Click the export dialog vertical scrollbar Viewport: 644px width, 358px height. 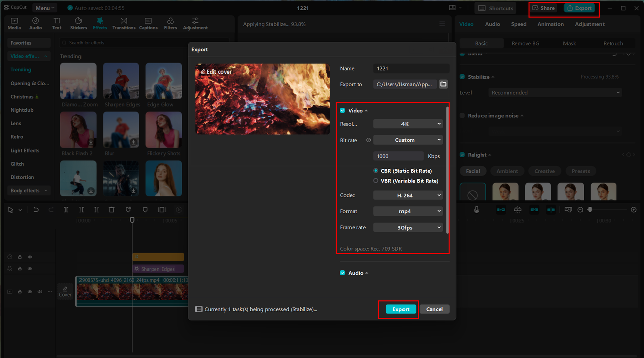(447, 169)
